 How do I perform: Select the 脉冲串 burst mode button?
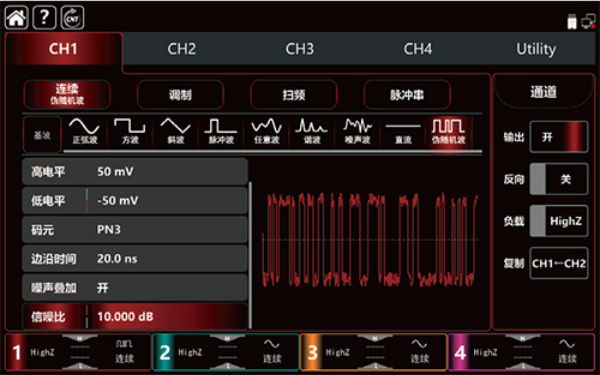407,95
